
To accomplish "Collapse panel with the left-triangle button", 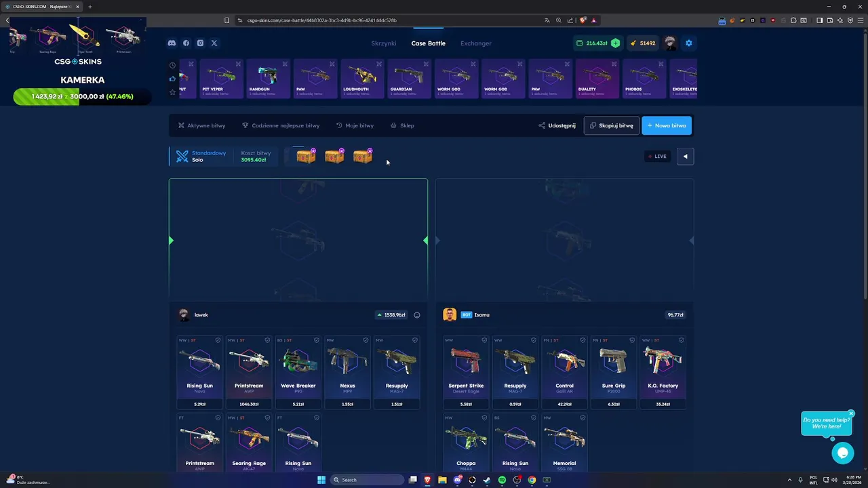I will click(685, 157).
